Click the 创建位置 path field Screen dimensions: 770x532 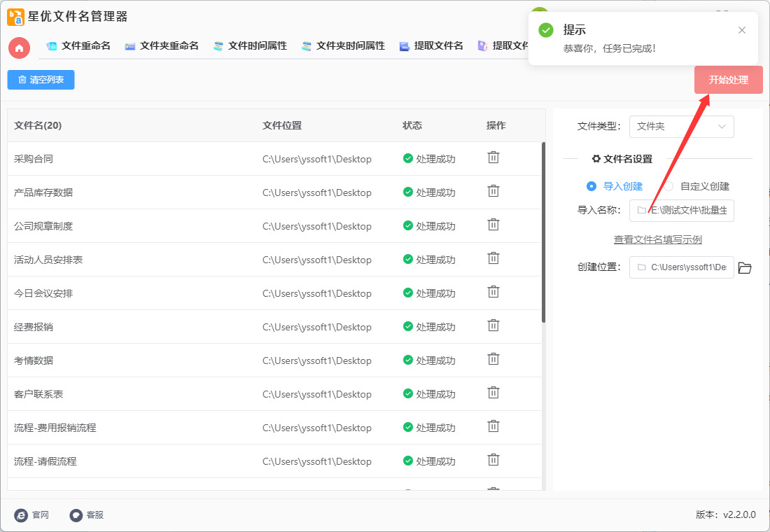(681, 267)
